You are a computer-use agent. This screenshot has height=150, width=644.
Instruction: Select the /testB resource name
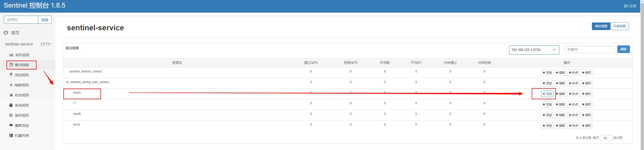coord(77,114)
